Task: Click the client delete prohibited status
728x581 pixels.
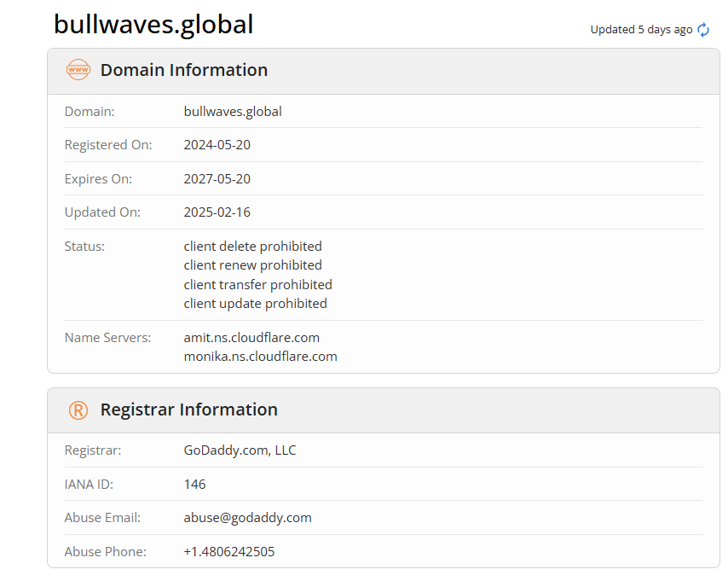Action: [252, 247]
